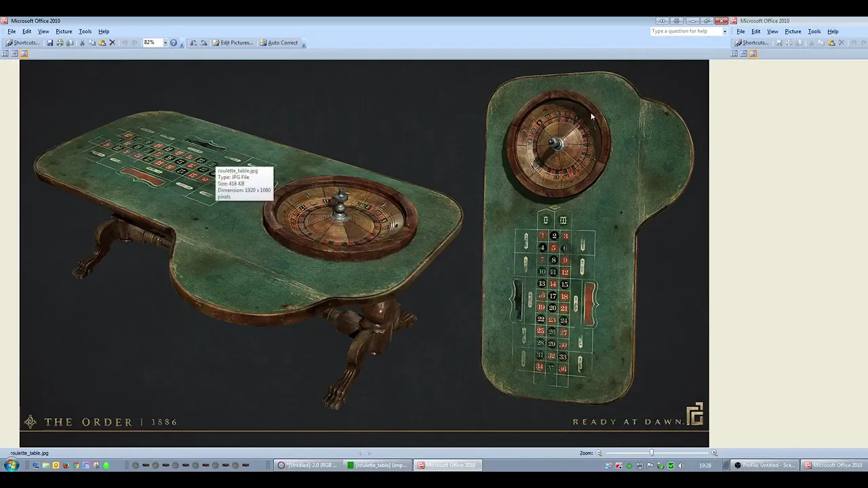Viewport: 868px width, 488px height.
Task: Apply Auto Correct to the picture
Action: 279,43
